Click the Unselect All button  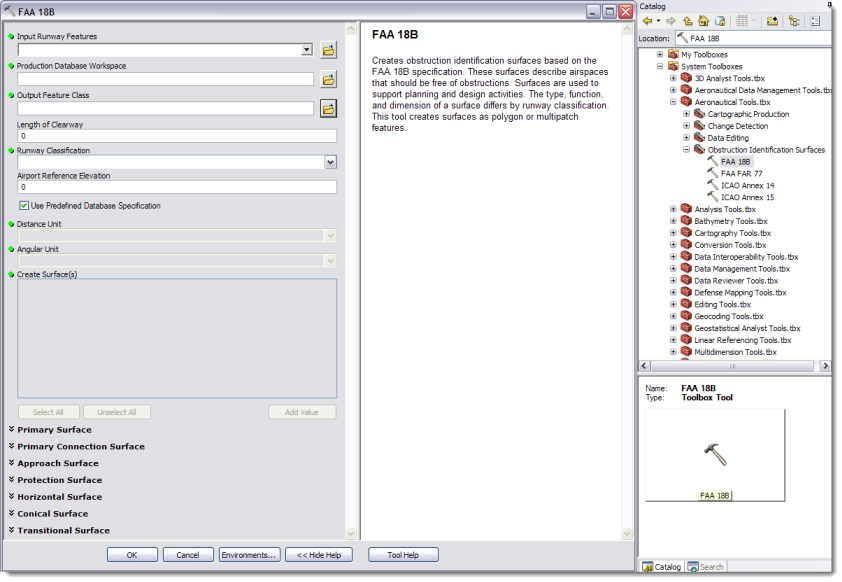pyautogui.click(x=117, y=412)
